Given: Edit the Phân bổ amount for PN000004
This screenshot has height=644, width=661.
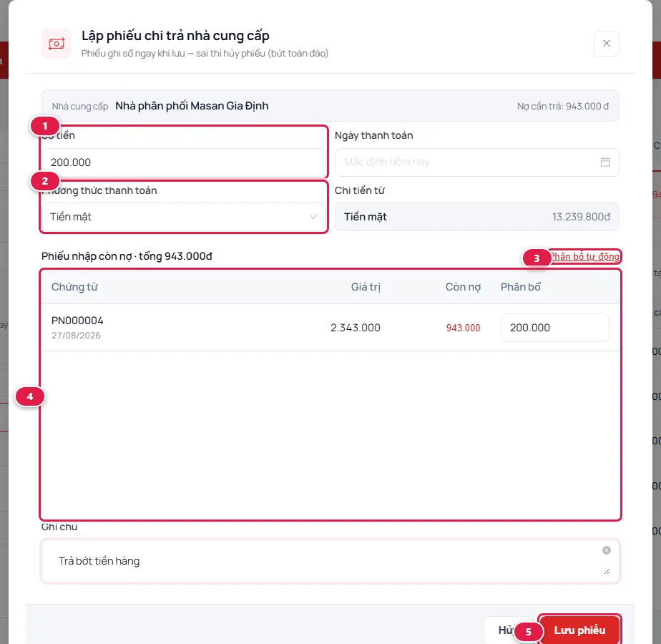Looking at the screenshot, I should [555, 328].
